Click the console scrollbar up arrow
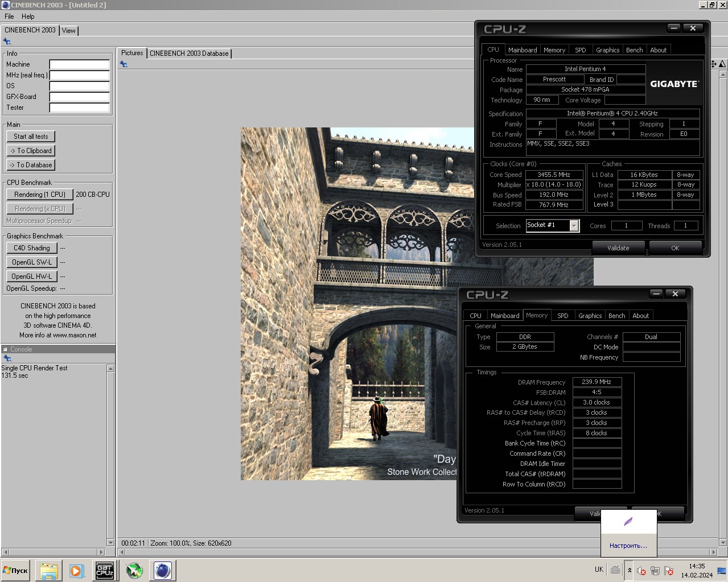 110,369
